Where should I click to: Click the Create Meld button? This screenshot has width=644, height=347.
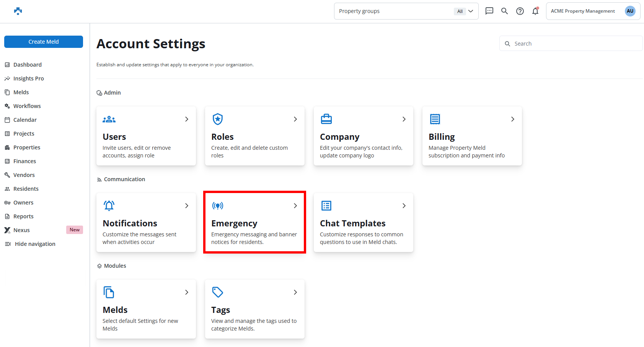pyautogui.click(x=44, y=42)
